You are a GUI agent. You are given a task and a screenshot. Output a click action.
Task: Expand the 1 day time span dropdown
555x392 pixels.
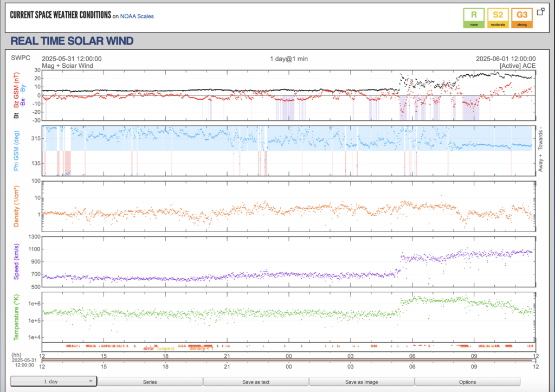[54, 381]
